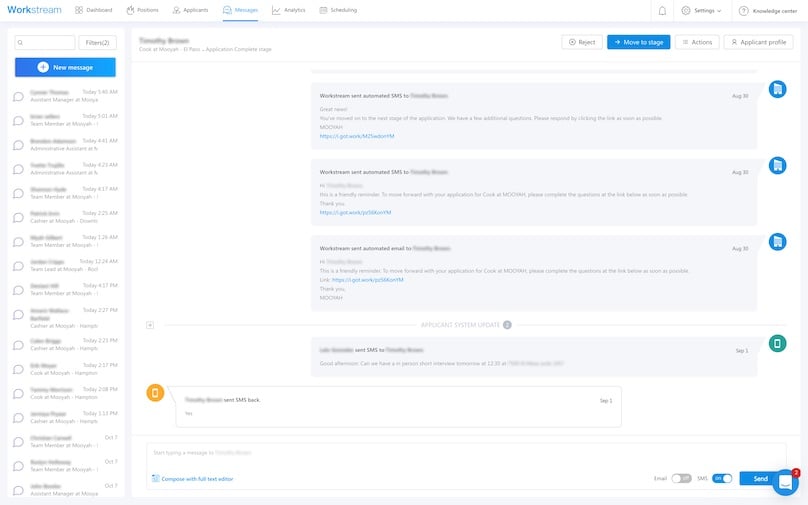Open the Settings dropdown

(x=701, y=10)
